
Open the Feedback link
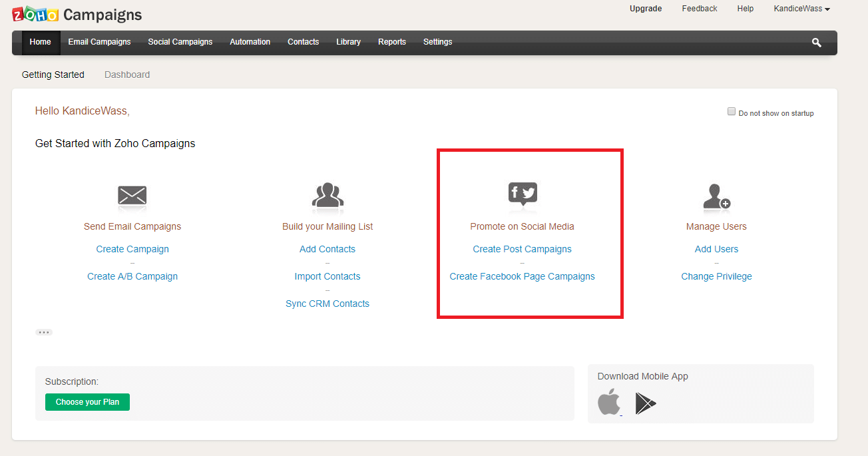pyautogui.click(x=700, y=9)
